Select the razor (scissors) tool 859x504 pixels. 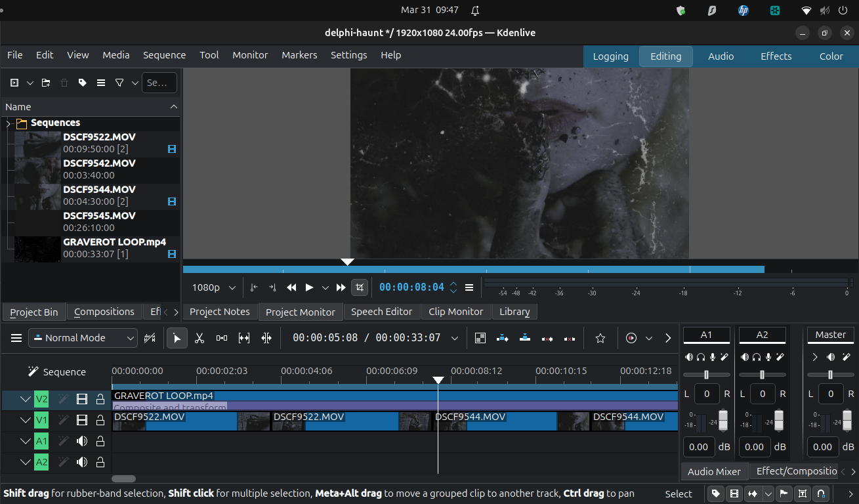(199, 338)
